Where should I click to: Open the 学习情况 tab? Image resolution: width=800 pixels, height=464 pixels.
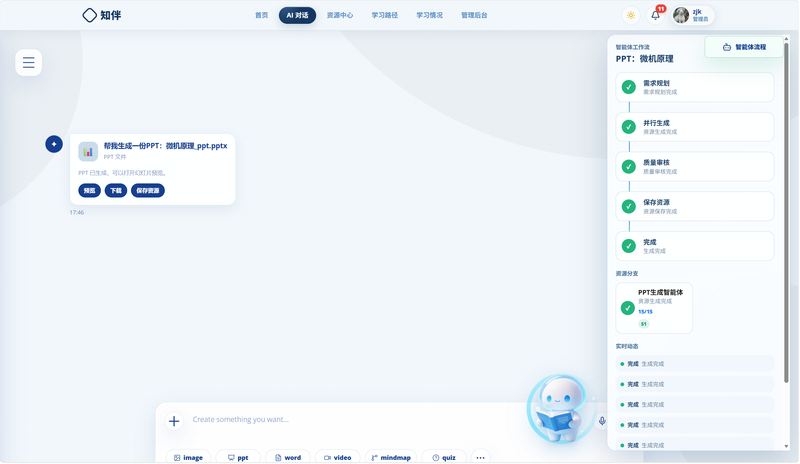[430, 15]
